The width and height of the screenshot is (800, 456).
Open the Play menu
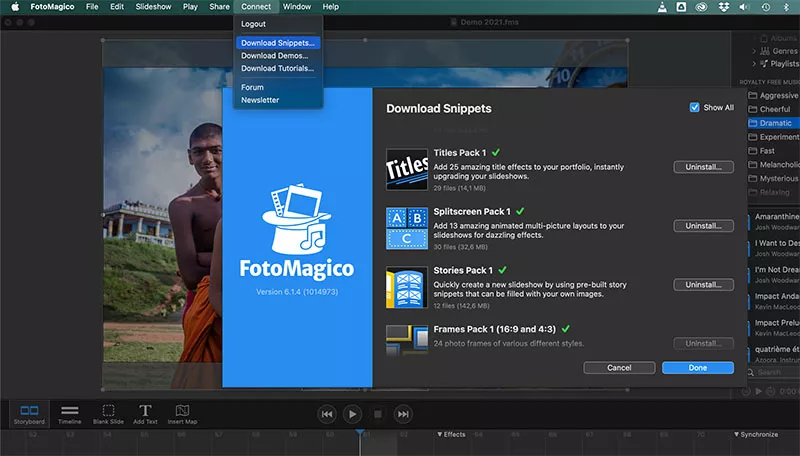tap(190, 7)
